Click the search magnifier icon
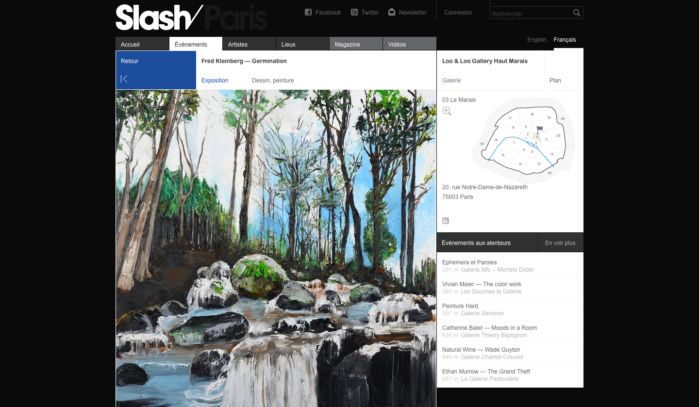 coord(576,13)
